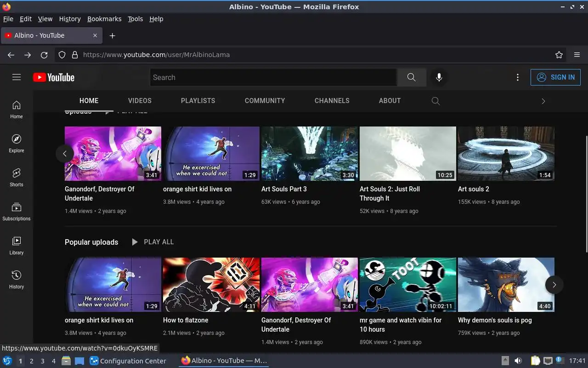Play Ganondorf thumbnail in Uploads row
The width and height of the screenshot is (588, 368).
pos(113,154)
